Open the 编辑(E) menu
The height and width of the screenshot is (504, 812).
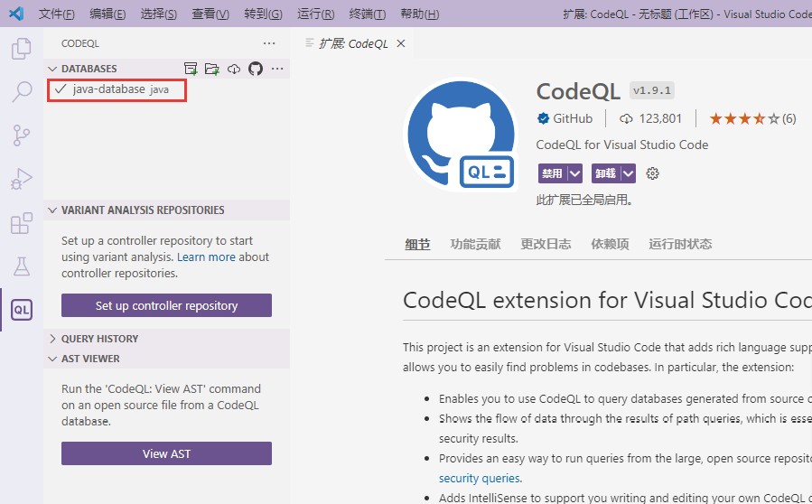pos(107,14)
